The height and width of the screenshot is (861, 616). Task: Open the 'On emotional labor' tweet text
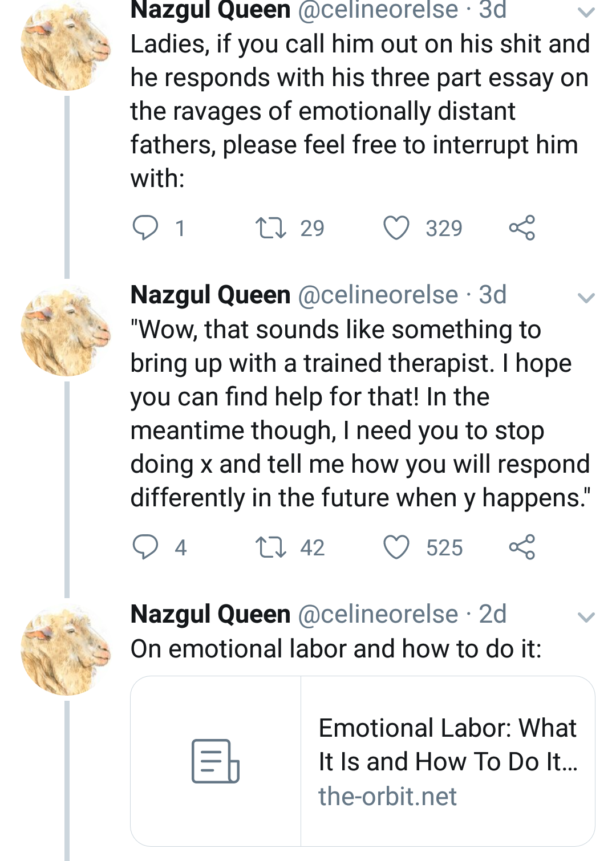[335, 649]
